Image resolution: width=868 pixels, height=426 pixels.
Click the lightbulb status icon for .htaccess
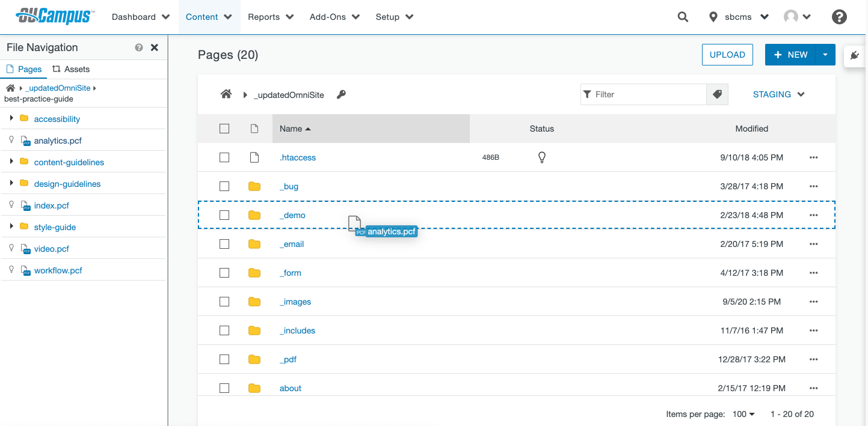[x=541, y=157]
